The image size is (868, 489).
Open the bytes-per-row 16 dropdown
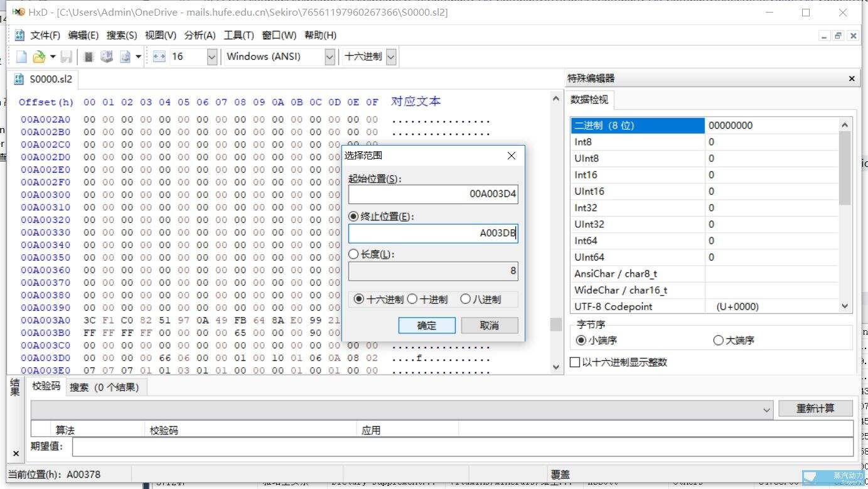[x=212, y=56]
